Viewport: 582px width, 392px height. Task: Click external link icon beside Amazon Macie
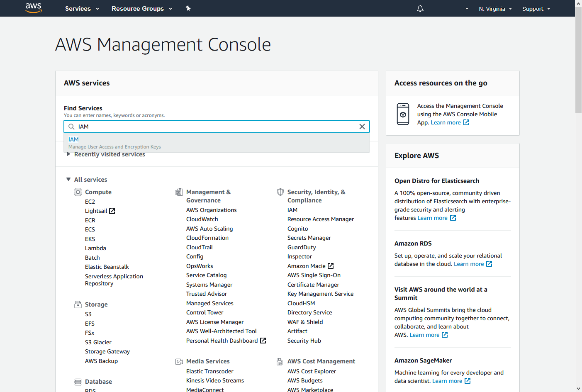pos(331,266)
